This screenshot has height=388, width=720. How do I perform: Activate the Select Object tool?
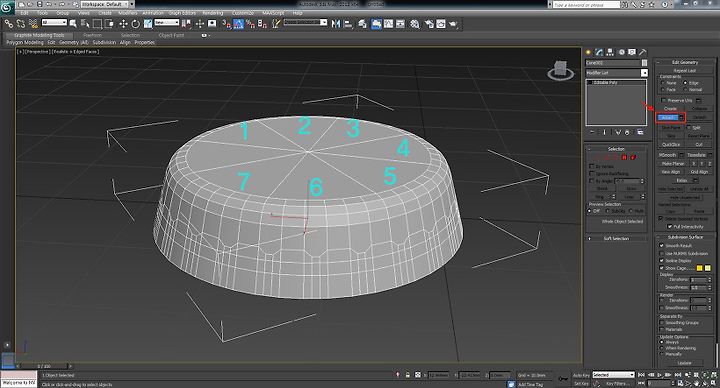[x=73, y=23]
